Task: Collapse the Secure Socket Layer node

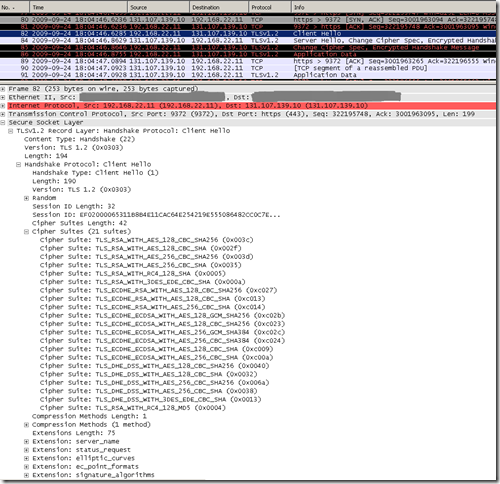Action: [3, 122]
